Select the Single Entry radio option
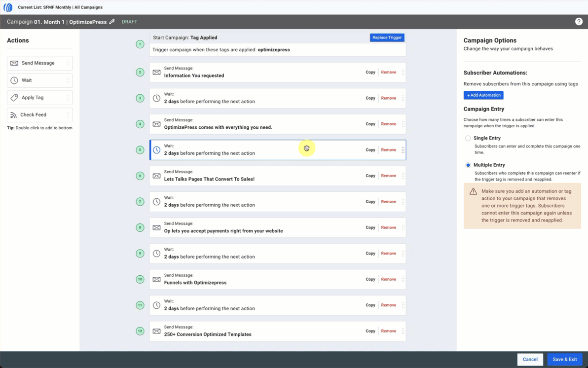 468,138
